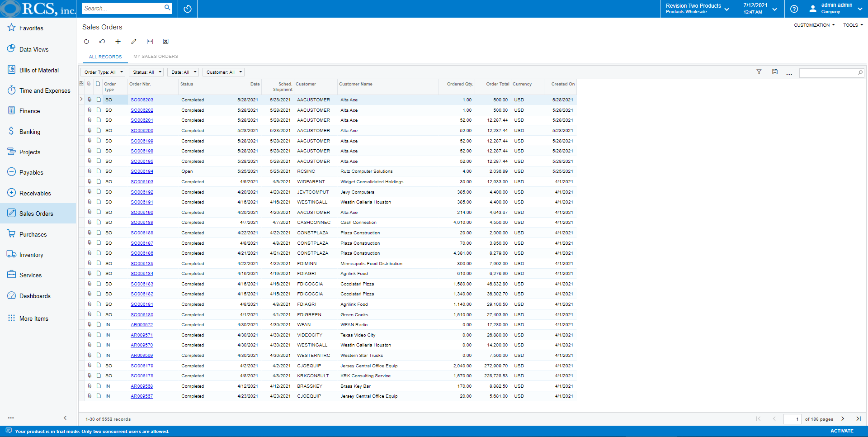Viewport: 868px width, 437px height.
Task: Open the Tools menu
Action: 853,25
